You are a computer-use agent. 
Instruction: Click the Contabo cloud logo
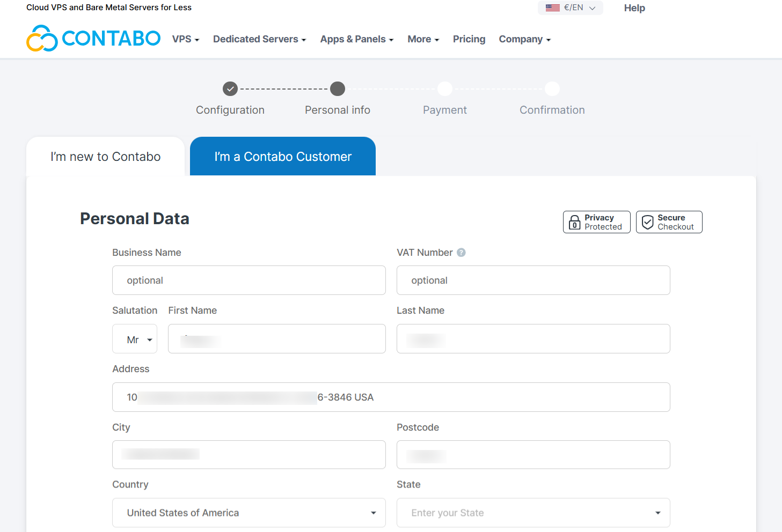42,38
